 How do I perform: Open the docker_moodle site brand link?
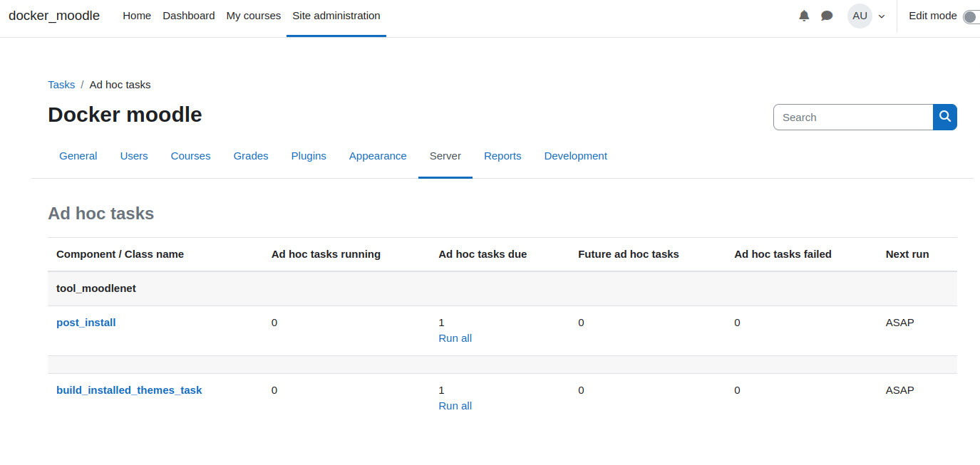click(54, 16)
